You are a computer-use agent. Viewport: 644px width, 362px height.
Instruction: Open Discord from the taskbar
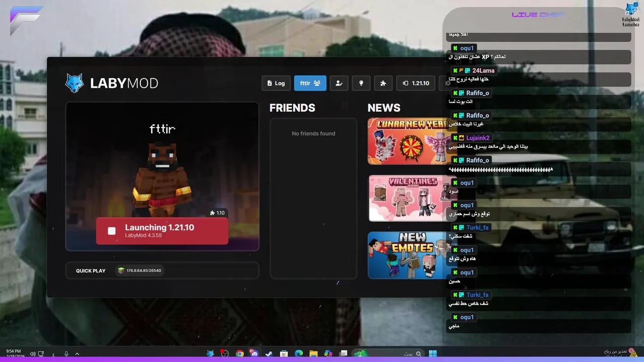pyautogui.click(x=254, y=353)
